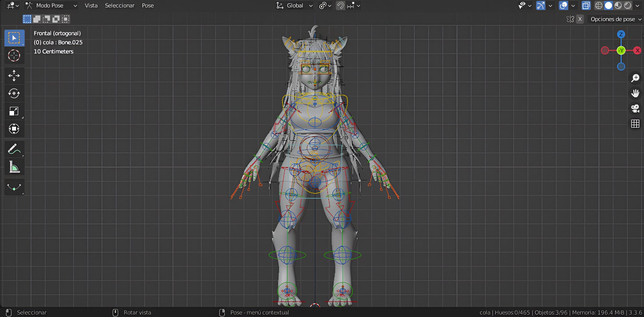Screen dimensions: 644x317
Task: Switch to material preview shading
Action: pyautogui.click(x=618, y=5)
